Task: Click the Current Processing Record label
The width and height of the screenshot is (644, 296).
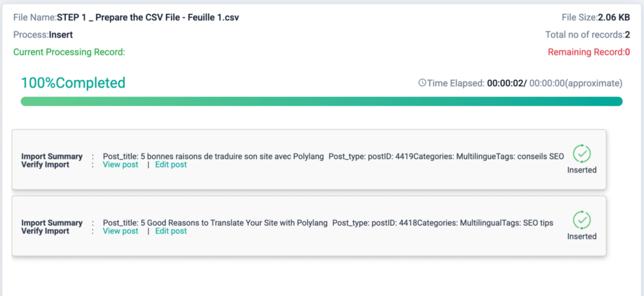Action: 69,52
